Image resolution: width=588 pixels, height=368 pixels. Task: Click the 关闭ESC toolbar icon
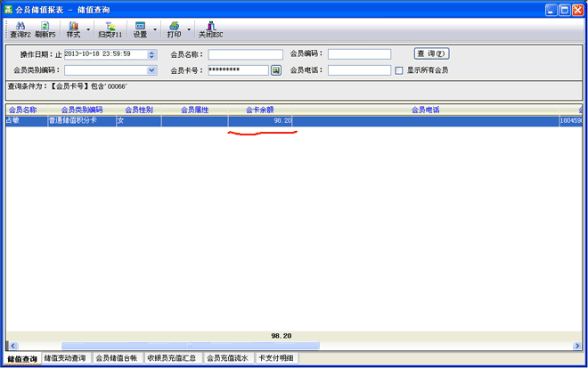211,29
